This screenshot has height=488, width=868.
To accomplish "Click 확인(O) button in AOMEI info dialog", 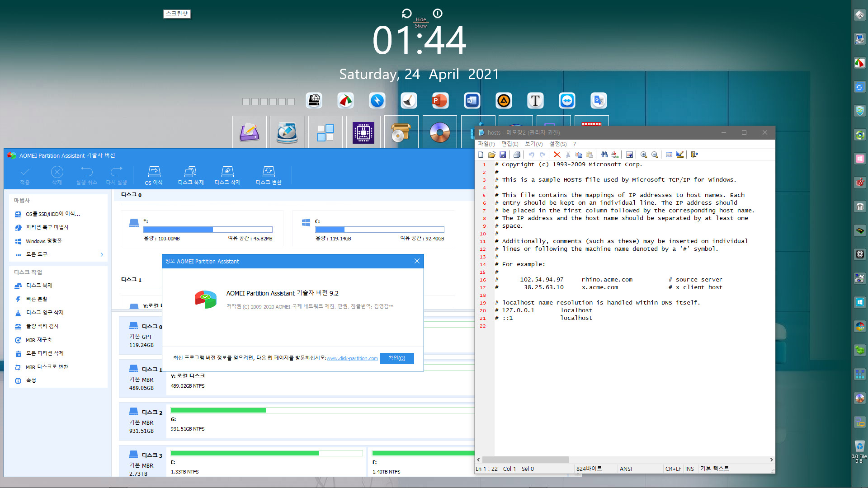I will point(397,358).
